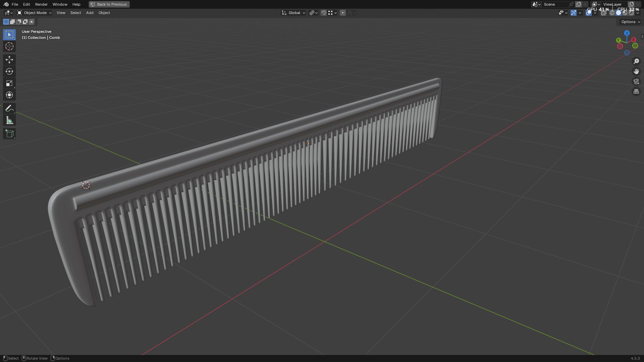This screenshot has height=362, width=644.
Task: Toggle X-ray mode
Action: (x=603, y=13)
